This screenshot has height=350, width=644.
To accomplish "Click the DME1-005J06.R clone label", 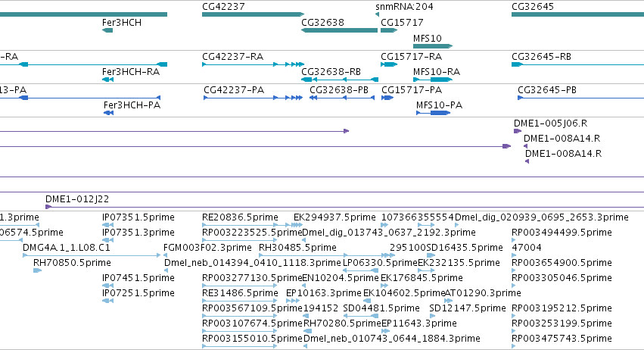I will coord(550,123).
